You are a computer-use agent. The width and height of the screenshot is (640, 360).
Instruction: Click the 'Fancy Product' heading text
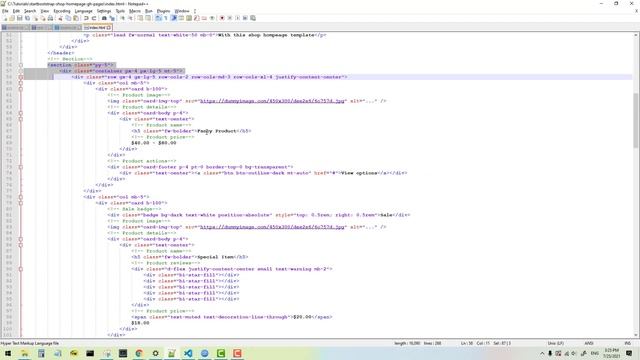tap(217, 131)
